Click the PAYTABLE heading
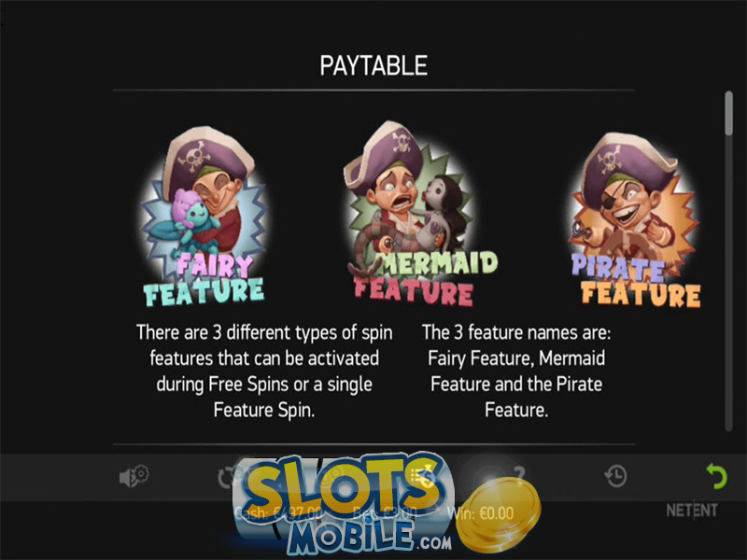Screen dimensions: 747x560 click(373, 65)
